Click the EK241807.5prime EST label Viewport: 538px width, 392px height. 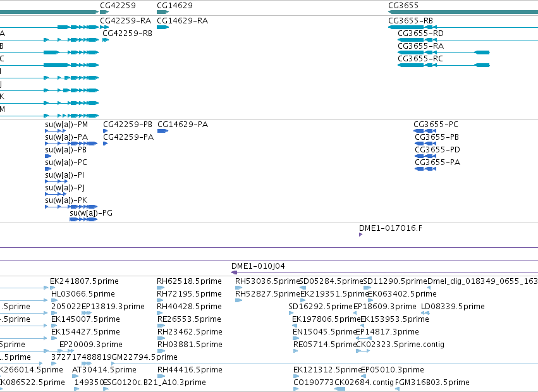pyautogui.click(x=85, y=281)
